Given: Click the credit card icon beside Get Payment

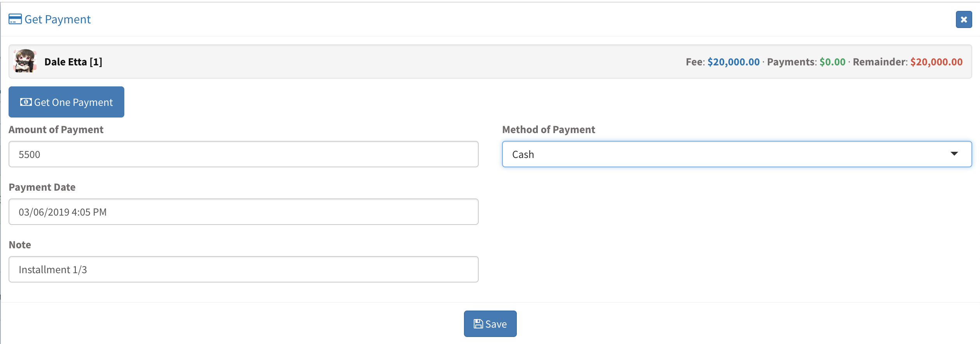Looking at the screenshot, I should click(x=15, y=19).
